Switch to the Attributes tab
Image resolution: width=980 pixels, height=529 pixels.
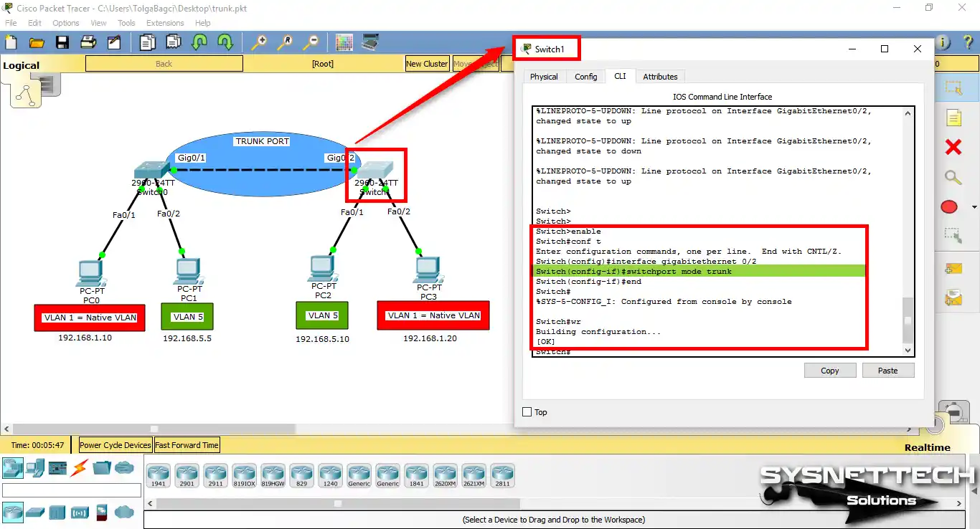pos(660,77)
